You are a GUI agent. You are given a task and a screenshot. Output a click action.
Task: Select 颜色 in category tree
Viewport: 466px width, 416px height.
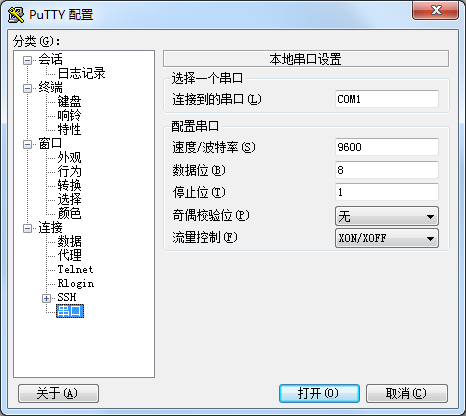tap(69, 213)
